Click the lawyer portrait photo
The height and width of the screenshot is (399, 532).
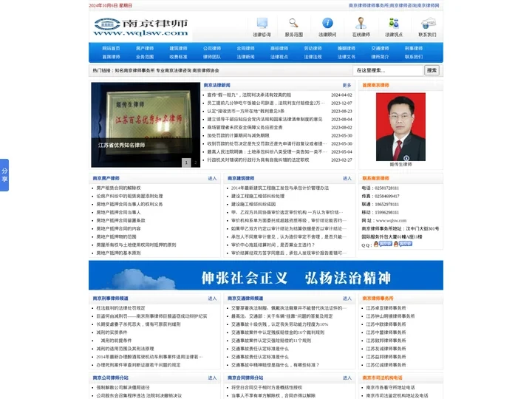(400, 126)
